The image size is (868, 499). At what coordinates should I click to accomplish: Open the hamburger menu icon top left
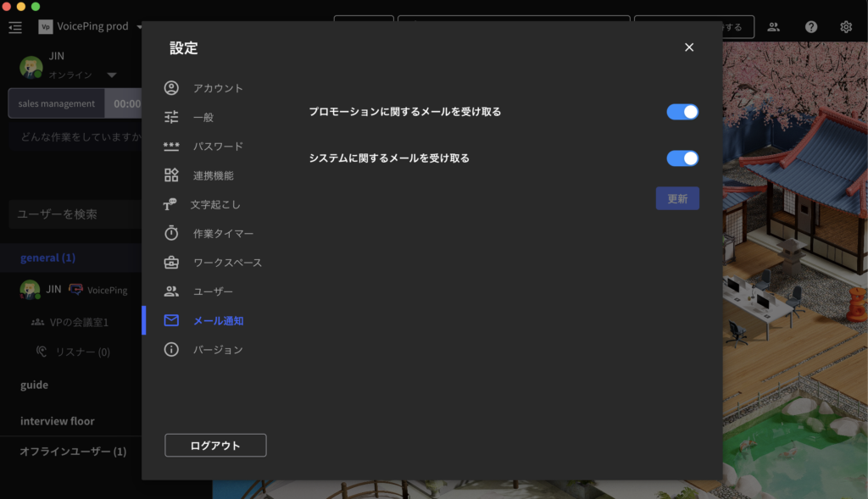[x=14, y=26]
